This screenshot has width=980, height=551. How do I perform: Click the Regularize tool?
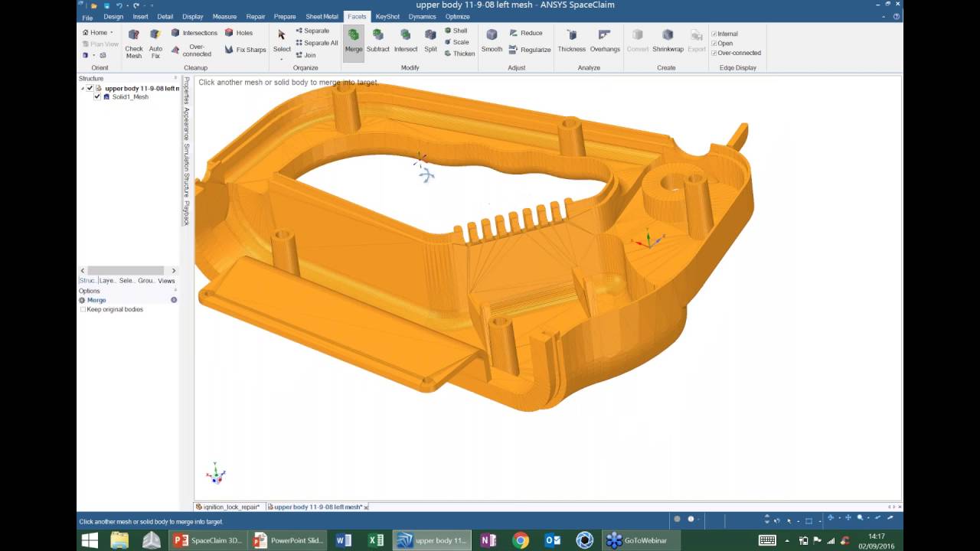pos(529,50)
